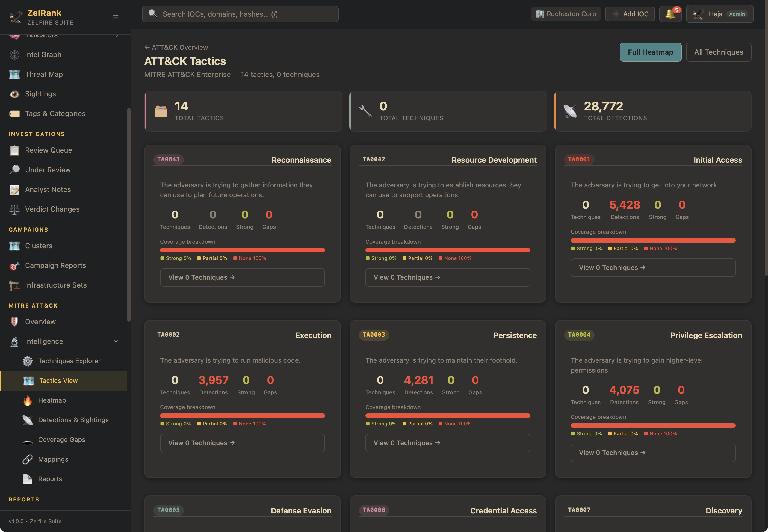
Task: Expand the Indicators sidebar chevron
Action: [x=117, y=36]
